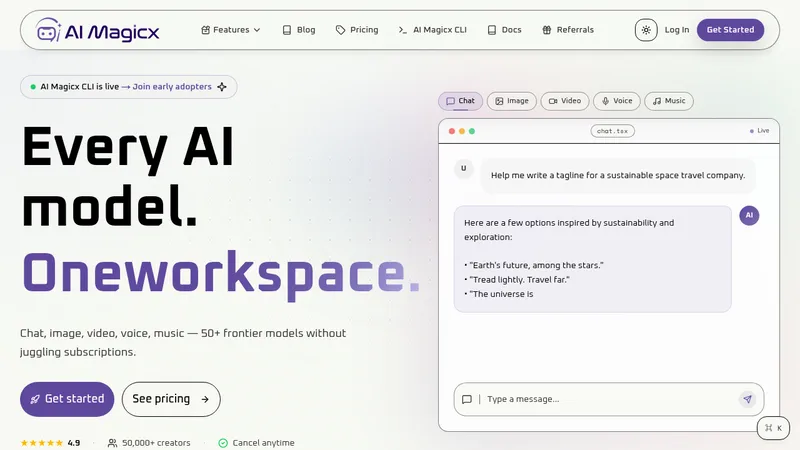This screenshot has height=450, width=800.
Task: Click the hero Get started rocket button
Action: (67, 399)
